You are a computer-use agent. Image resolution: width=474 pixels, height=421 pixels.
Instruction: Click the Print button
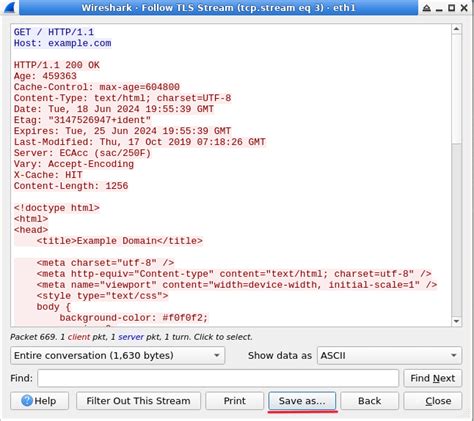coord(234,401)
